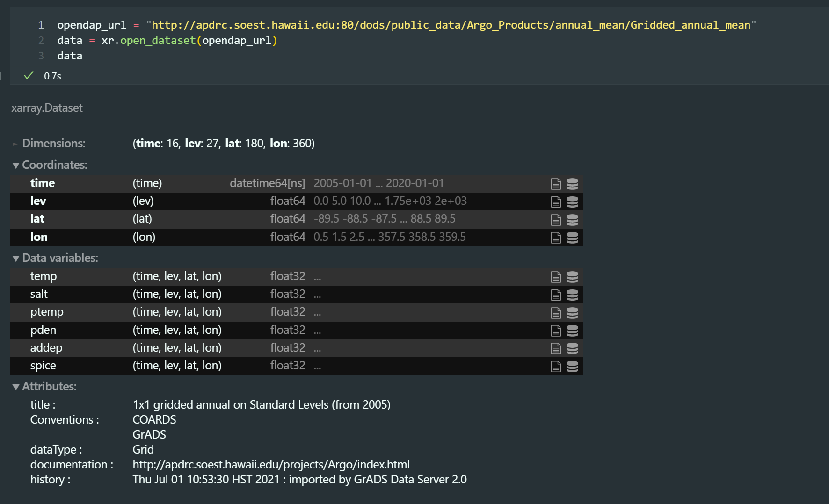Show attributes icon for time coordinate
829x504 pixels.
click(x=556, y=184)
